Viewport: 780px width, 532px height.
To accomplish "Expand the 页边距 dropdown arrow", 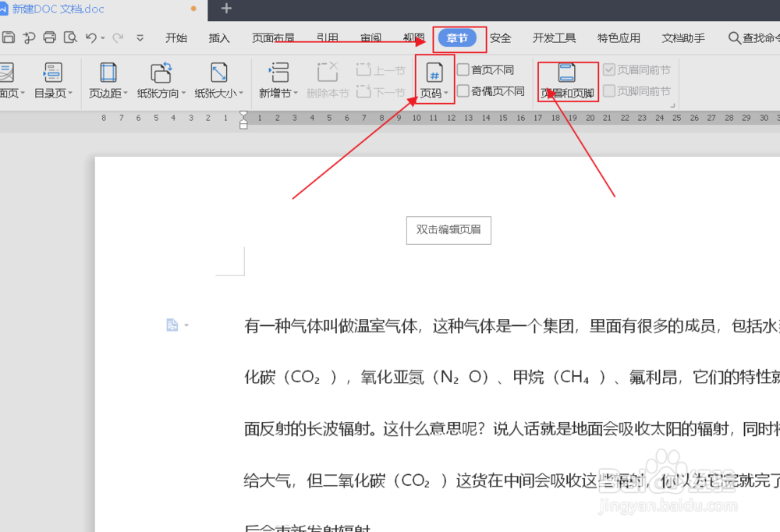I will pyautogui.click(x=126, y=93).
